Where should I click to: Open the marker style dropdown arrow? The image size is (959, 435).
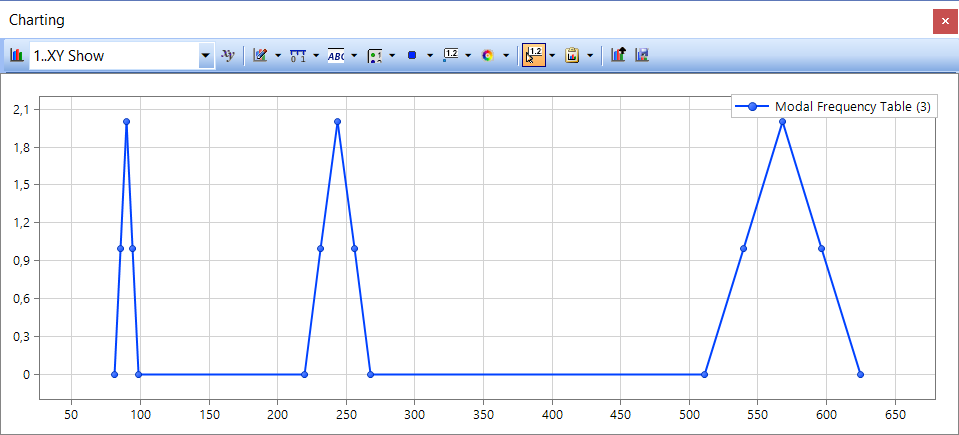click(430, 55)
